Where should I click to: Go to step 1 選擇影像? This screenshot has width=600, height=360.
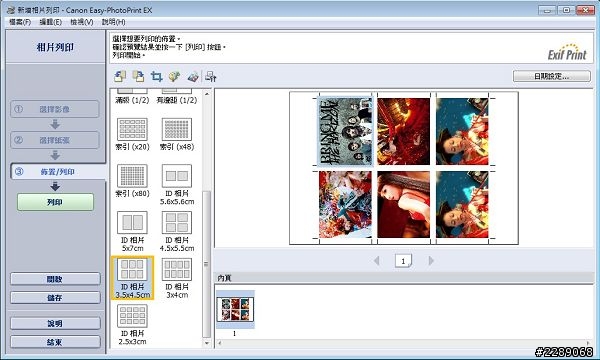click(x=55, y=109)
